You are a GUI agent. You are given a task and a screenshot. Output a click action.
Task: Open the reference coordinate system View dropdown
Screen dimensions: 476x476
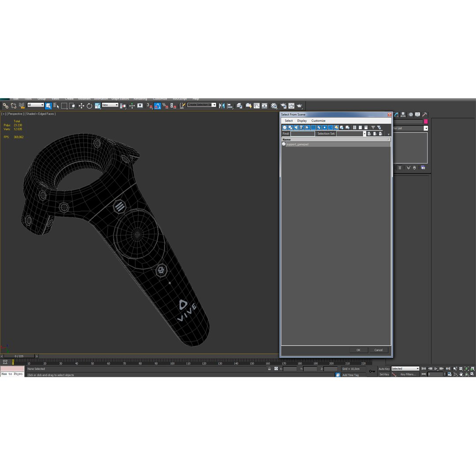coord(110,105)
